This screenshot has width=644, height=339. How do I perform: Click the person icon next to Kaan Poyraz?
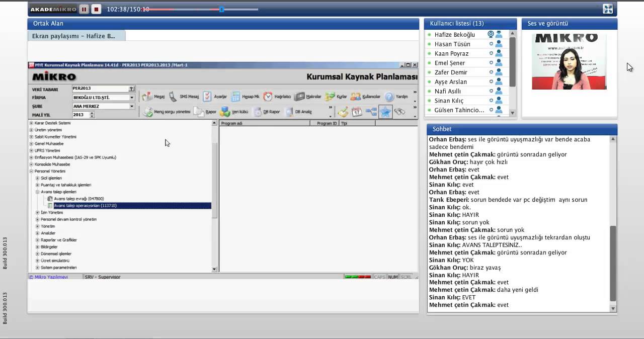pos(499,53)
